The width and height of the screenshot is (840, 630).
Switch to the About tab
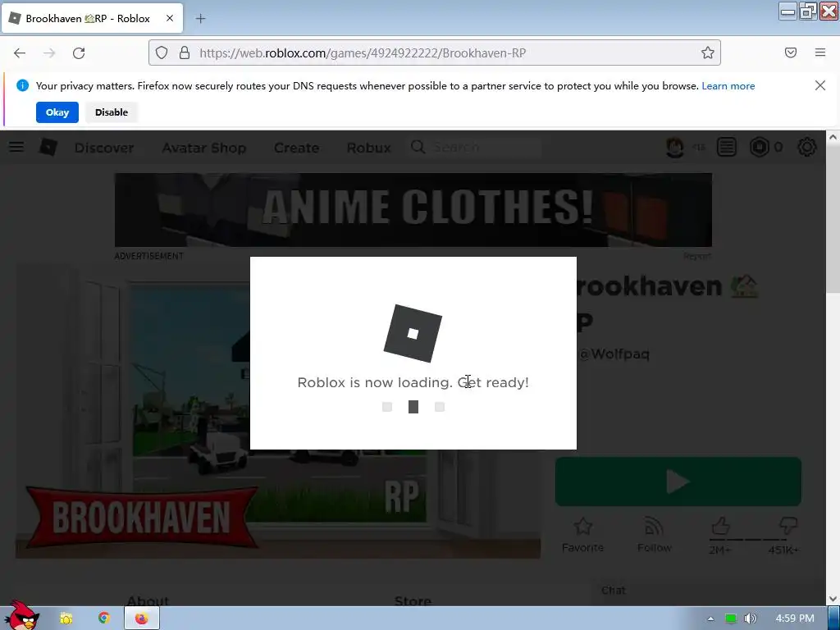[x=148, y=600]
